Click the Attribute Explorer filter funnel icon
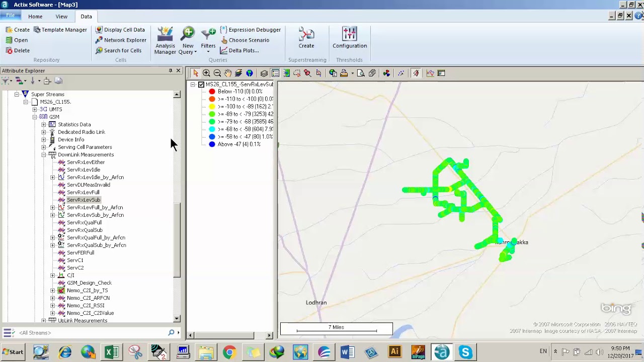Viewport: 644px width, 362px height. point(7,81)
